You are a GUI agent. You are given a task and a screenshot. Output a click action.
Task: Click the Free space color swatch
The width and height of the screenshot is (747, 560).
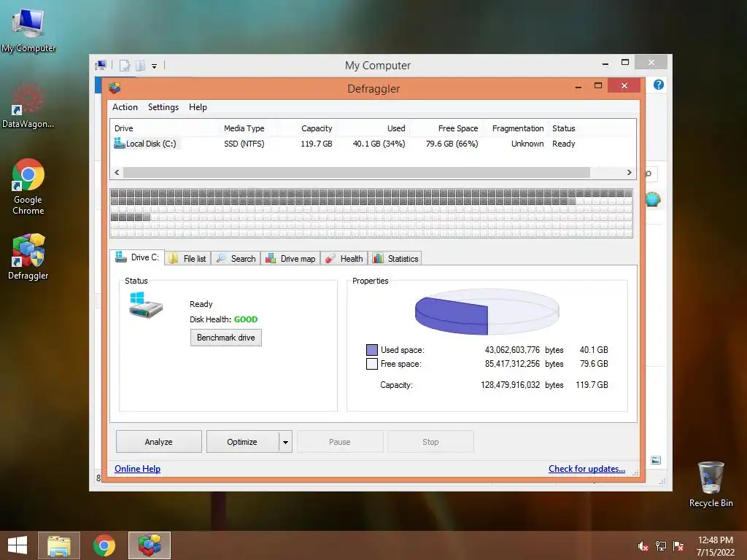[x=371, y=364]
